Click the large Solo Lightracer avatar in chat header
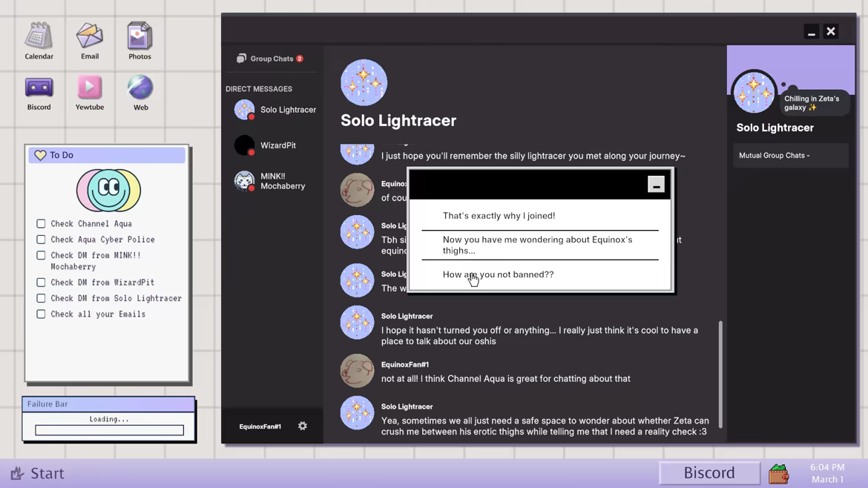 [364, 82]
